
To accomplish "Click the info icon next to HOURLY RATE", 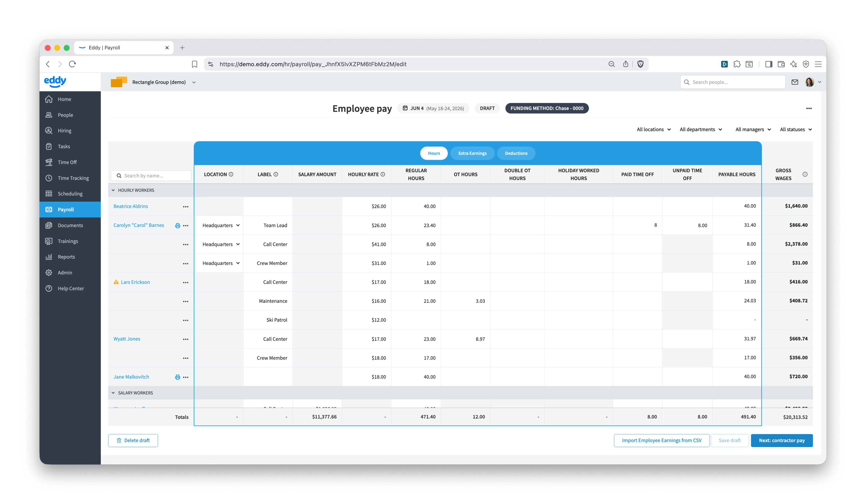I will [x=382, y=174].
